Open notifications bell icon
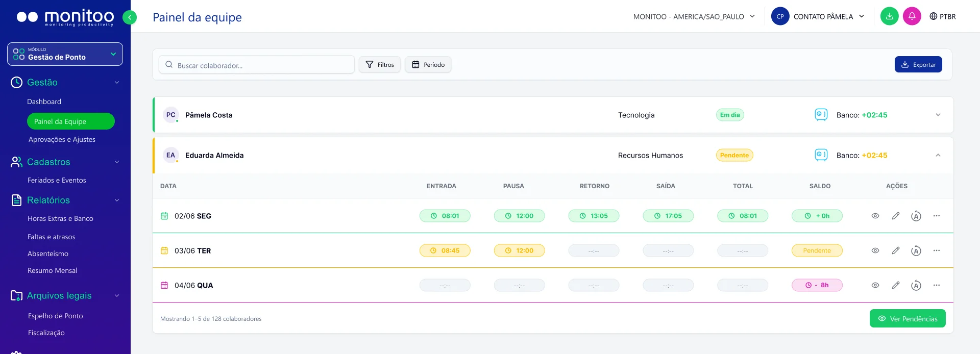This screenshot has height=354, width=980. [912, 16]
